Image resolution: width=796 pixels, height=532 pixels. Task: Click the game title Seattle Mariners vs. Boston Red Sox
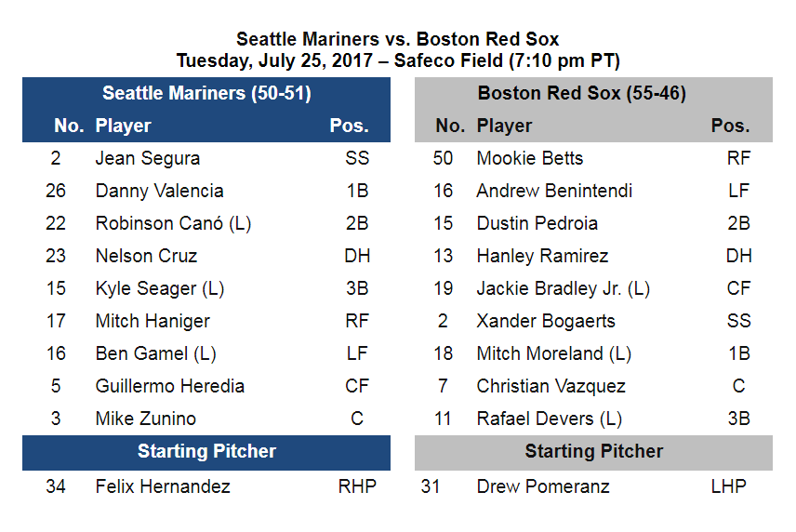pyautogui.click(x=398, y=39)
